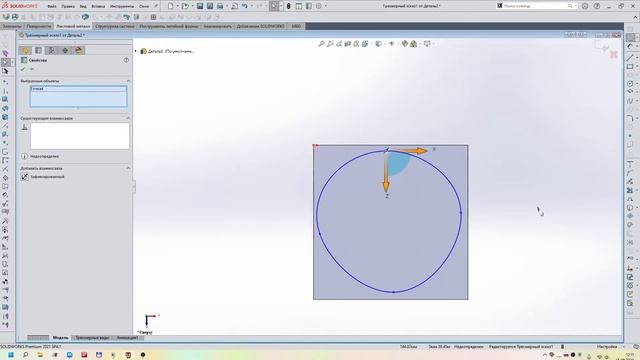The width and height of the screenshot is (640, 360).
Task: Select the Трехмерные виды bottom tab
Action: 92,338
